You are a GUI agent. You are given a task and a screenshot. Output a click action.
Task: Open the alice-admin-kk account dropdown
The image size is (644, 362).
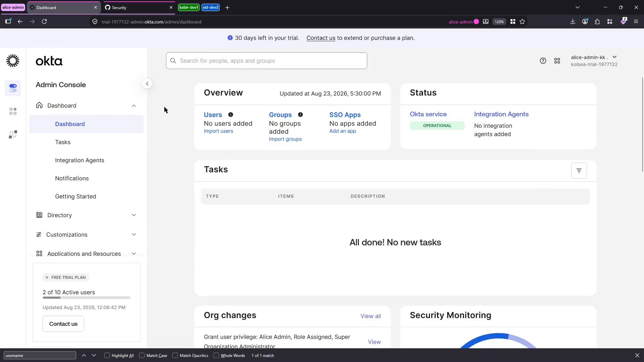click(x=594, y=61)
